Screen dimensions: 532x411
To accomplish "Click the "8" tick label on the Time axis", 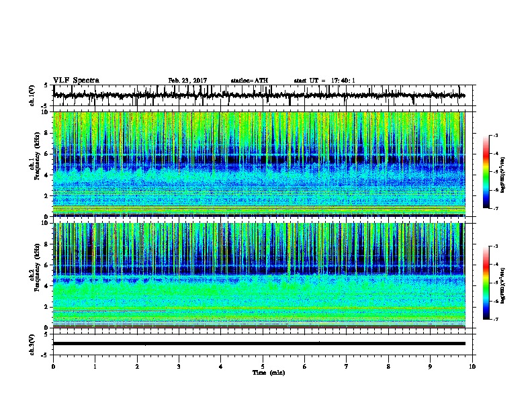I will 388,367.
